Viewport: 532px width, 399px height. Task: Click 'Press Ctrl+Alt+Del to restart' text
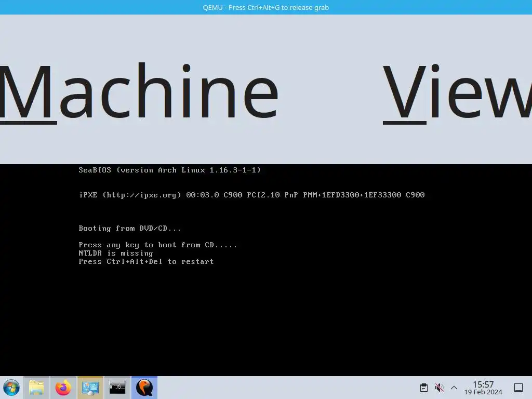(x=146, y=262)
